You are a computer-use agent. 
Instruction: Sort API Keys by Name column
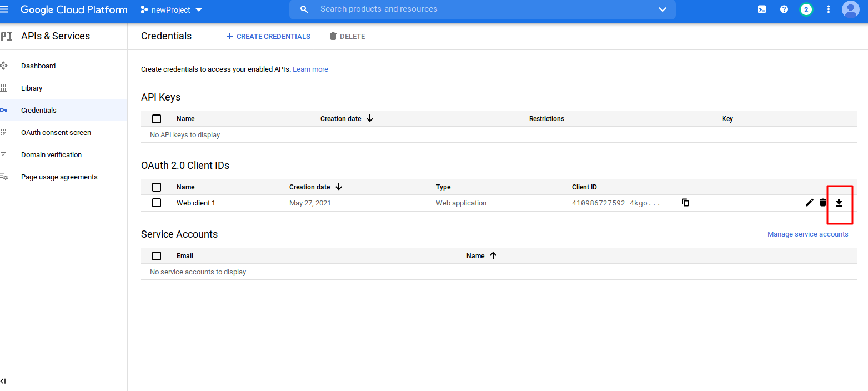click(185, 119)
